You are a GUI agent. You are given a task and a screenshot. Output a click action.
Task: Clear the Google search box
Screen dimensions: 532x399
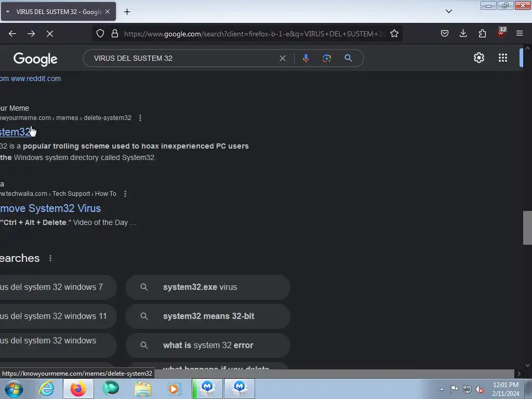pos(282,58)
